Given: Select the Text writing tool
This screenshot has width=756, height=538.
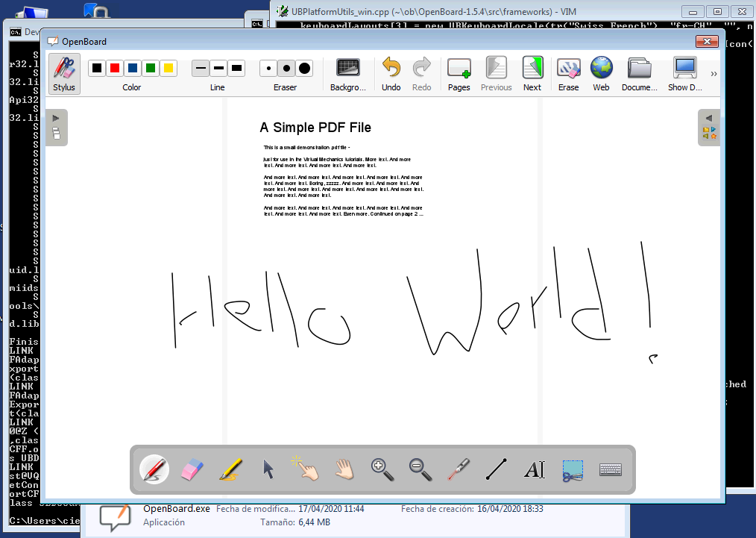Looking at the screenshot, I should 535,469.
